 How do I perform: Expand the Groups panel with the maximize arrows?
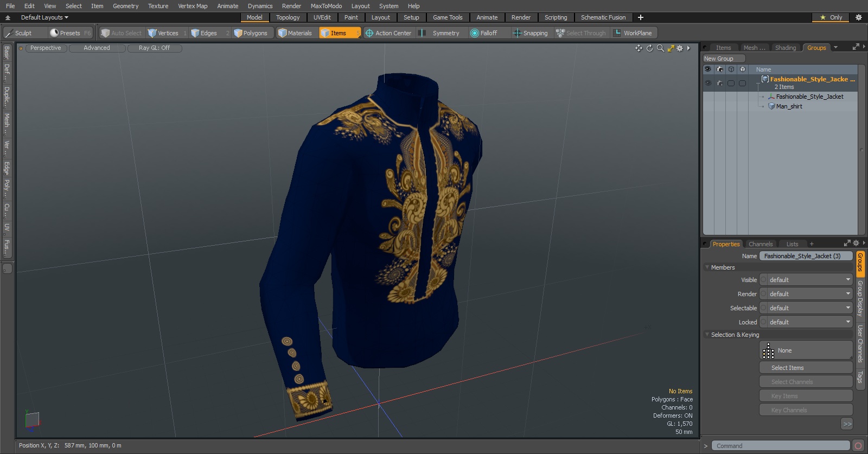click(856, 47)
